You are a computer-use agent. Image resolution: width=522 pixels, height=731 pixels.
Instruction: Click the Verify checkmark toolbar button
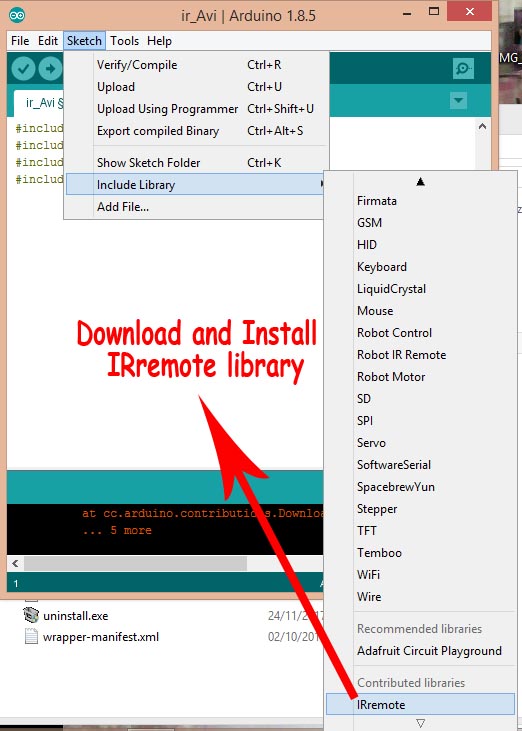23,69
